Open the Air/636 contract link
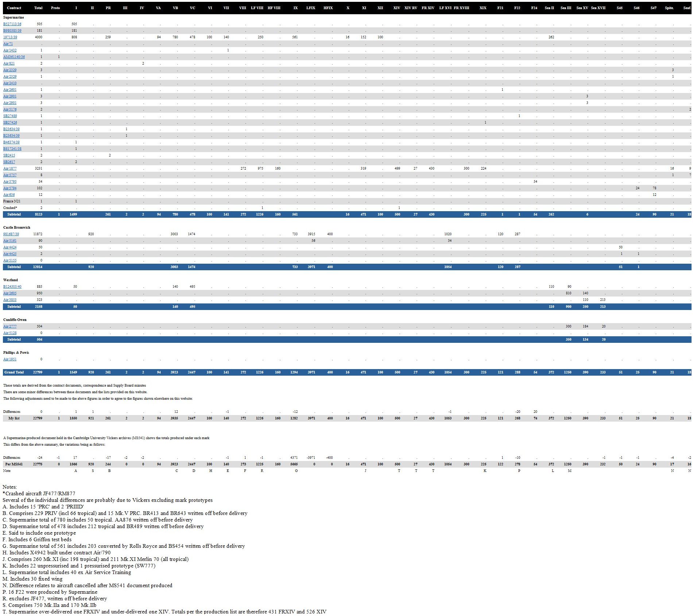This screenshot has width=693, height=616. tap(9, 195)
